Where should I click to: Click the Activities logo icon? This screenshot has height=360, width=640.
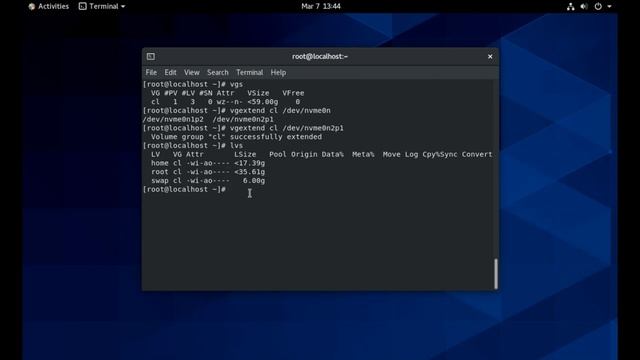coord(32,7)
